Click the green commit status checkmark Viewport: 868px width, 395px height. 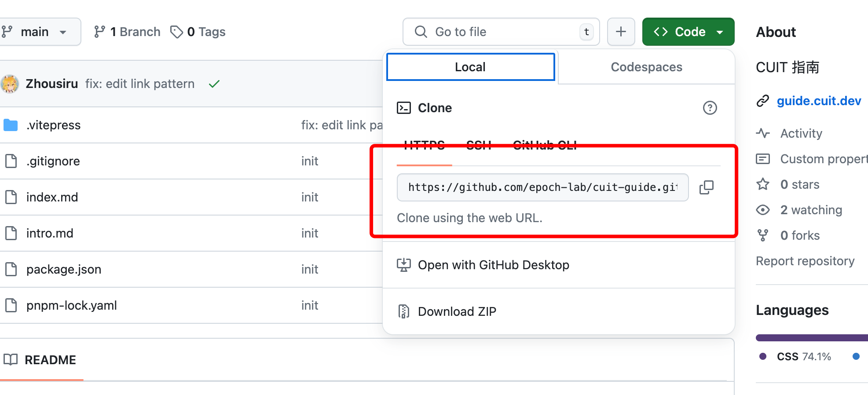tap(214, 84)
